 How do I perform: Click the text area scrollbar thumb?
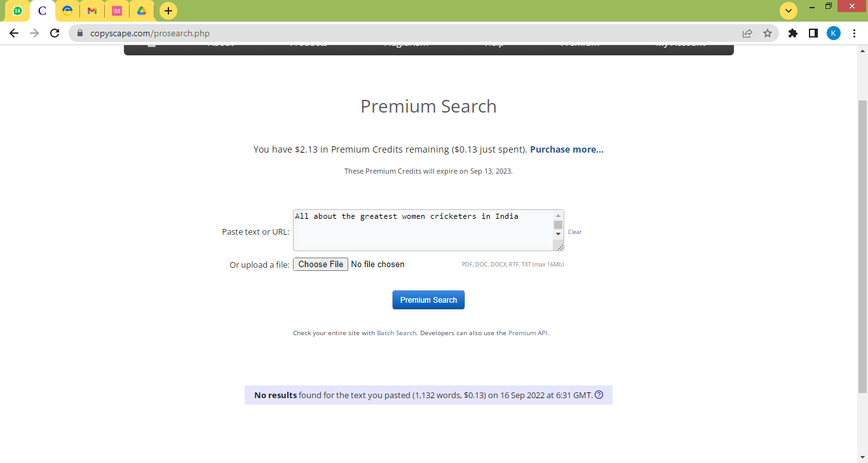coord(558,225)
